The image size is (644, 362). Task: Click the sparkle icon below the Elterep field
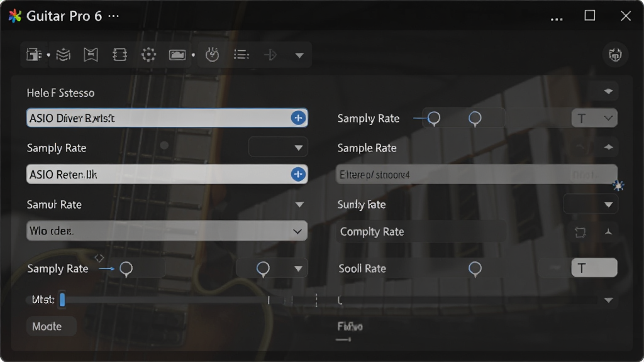tap(618, 185)
